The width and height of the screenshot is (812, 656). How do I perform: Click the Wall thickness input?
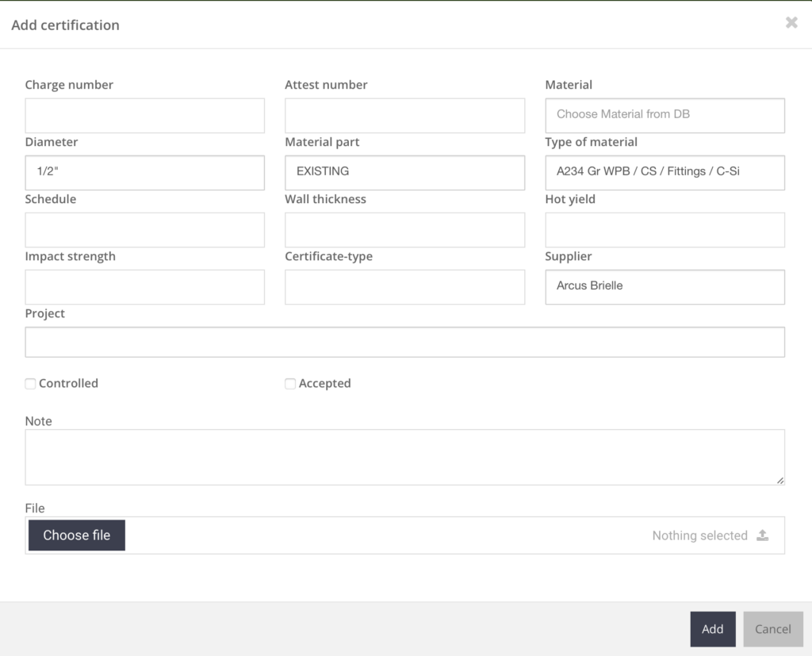404,229
